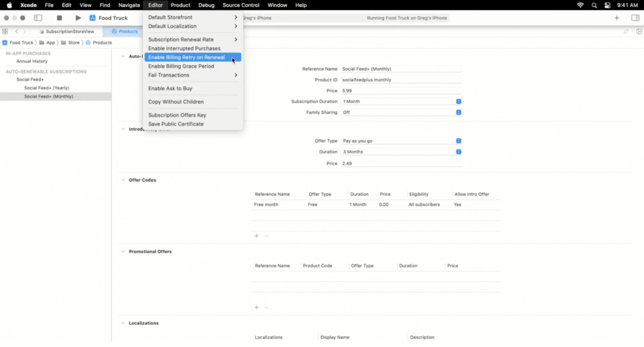This screenshot has width=644, height=347.
Task: Run the Food Truck scheme
Action: (78, 18)
